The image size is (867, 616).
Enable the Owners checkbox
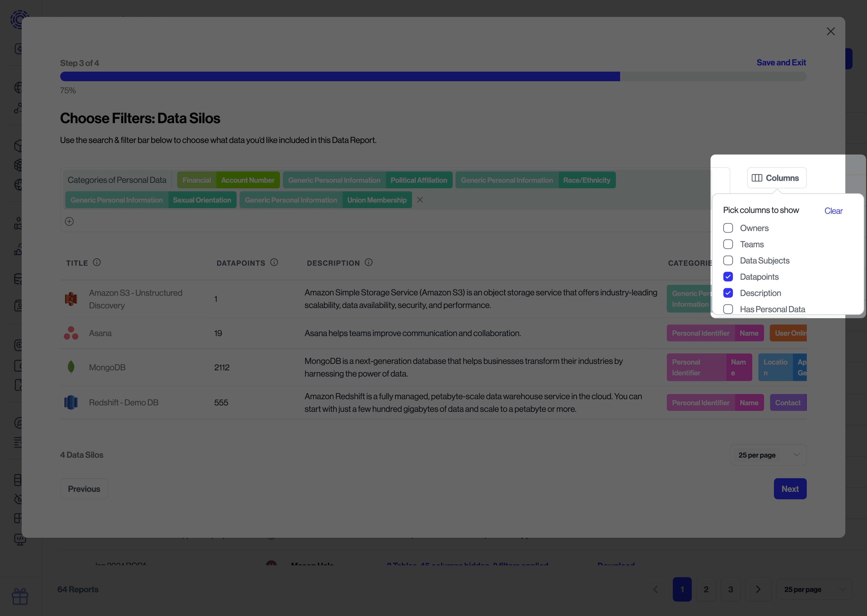(x=728, y=228)
